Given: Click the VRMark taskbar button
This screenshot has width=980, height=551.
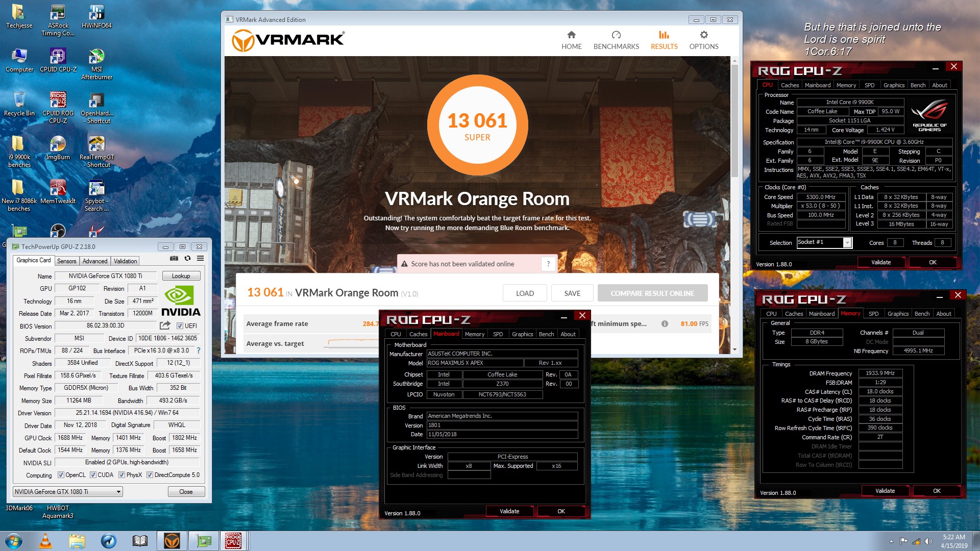Looking at the screenshot, I should (x=171, y=541).
